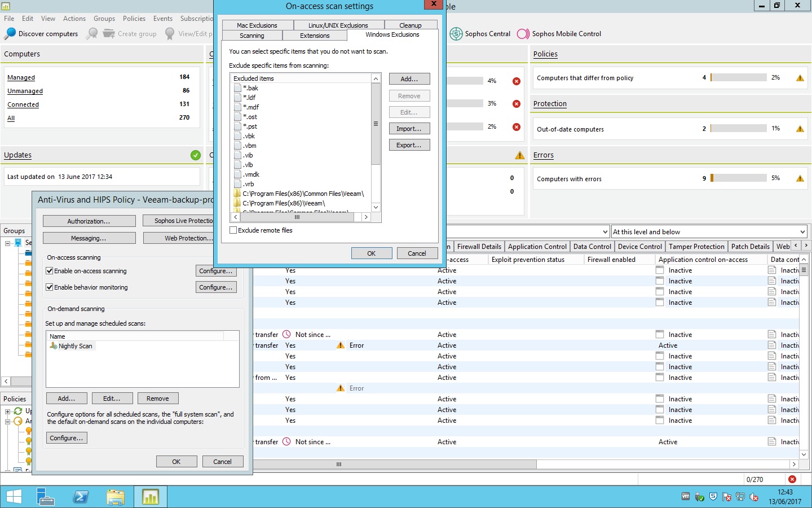812x508 pixels.
Task: Click the red error icon next to 3%
Action: 517,104
